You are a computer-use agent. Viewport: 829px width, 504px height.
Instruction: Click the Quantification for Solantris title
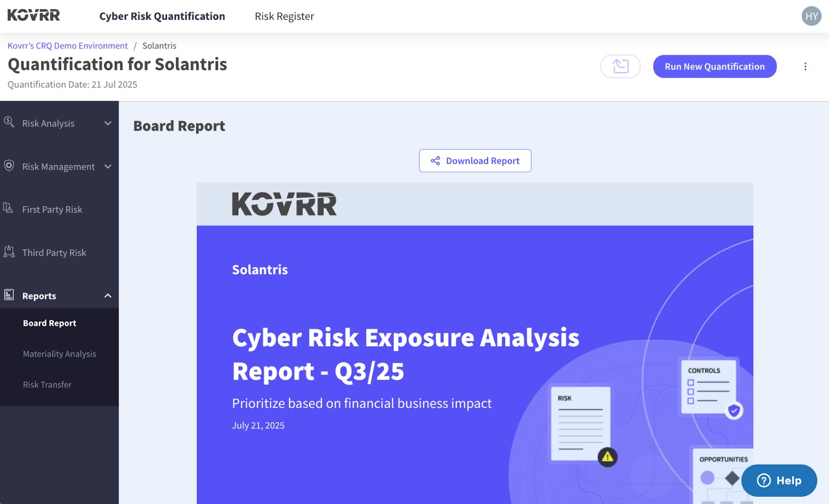pyautogui.click(x=117, y=64)
